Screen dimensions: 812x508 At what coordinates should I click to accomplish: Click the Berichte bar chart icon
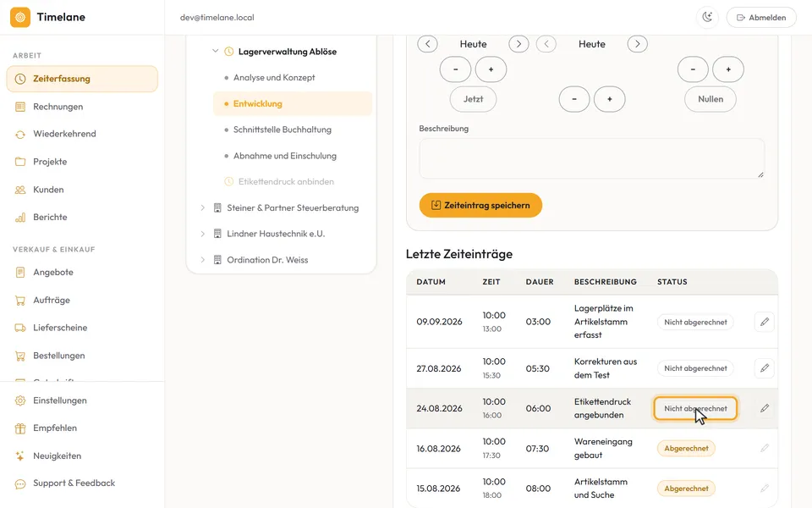20,218
